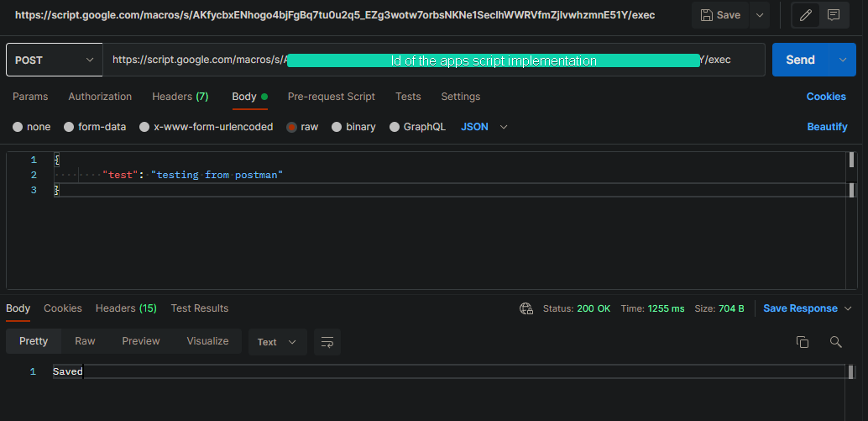Open the Pre-request Script tab
The height and width of the screenshot is (421, 868).
[x=332, y=97]
